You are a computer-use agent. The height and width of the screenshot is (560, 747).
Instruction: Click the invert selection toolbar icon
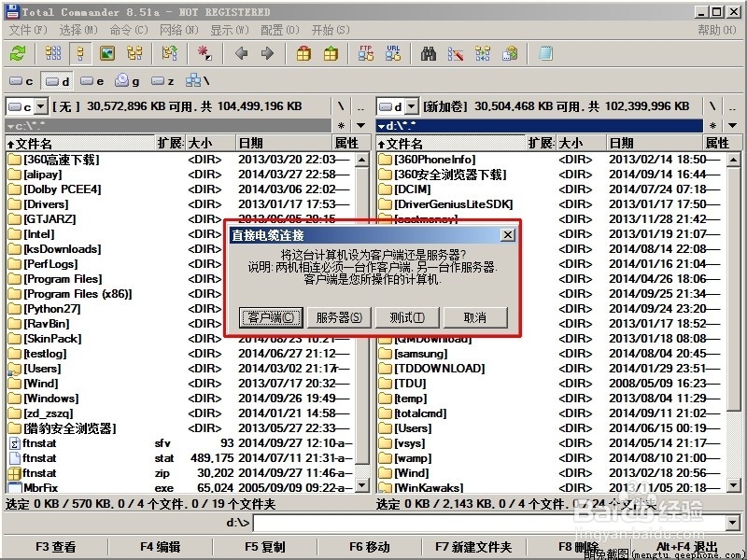pos(205,53)
